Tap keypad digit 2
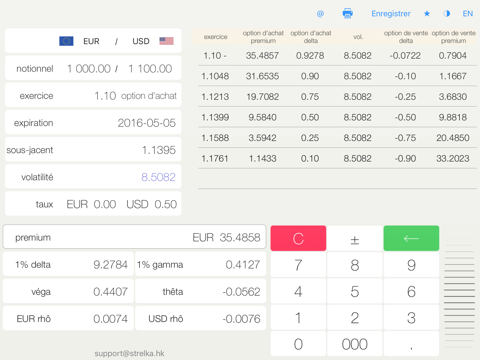The height and width of the screenshot is (360, 480). click(355, 318)
